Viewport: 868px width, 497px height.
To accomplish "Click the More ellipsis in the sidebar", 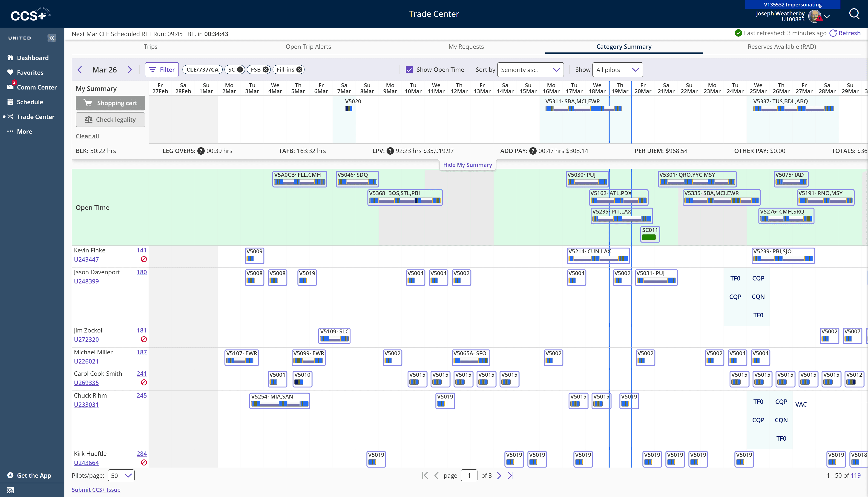I will tap(25, 131).
